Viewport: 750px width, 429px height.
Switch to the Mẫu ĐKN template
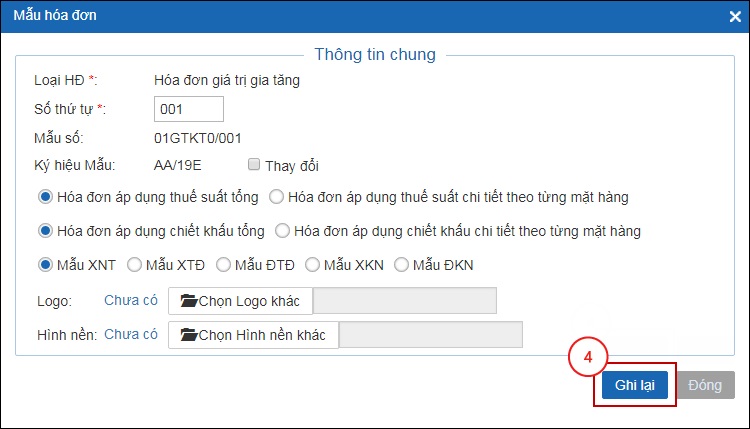click(x=401, y=264)
